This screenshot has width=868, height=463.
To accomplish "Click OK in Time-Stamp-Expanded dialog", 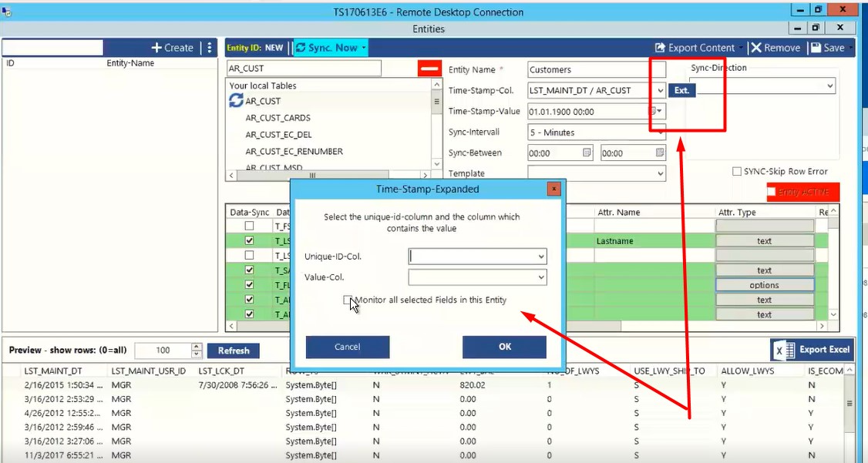I will tap(504, 347).
